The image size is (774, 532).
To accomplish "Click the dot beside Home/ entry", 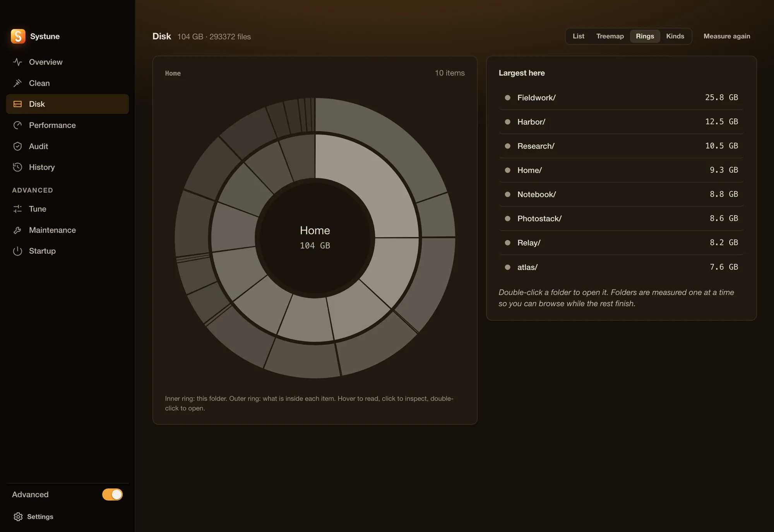I will 507,170.
